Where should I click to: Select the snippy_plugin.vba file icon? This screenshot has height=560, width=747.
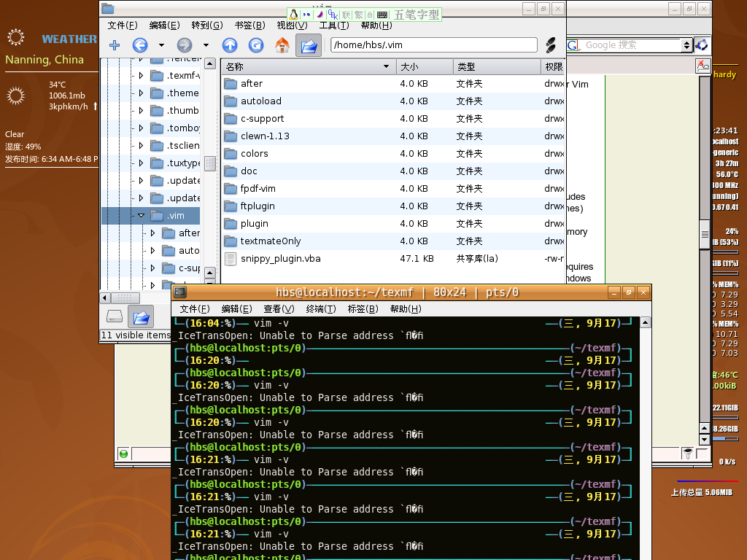coord(231,259)
